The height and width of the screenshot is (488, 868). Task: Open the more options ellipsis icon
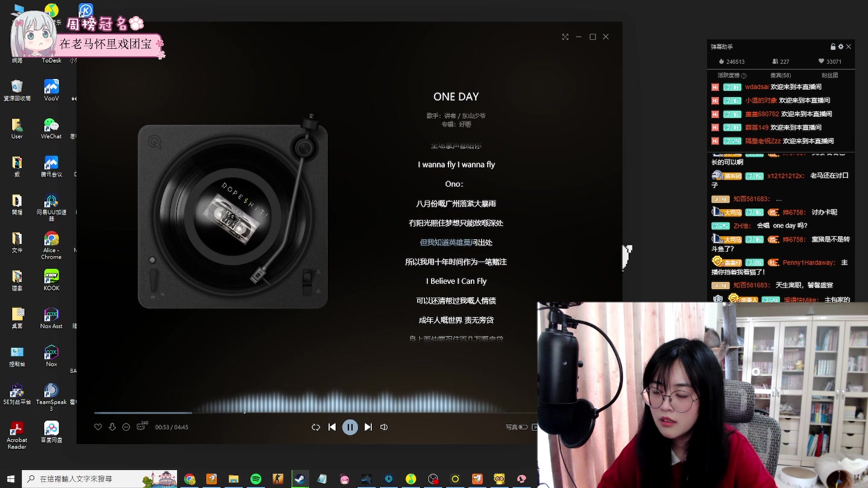point(126,427)
